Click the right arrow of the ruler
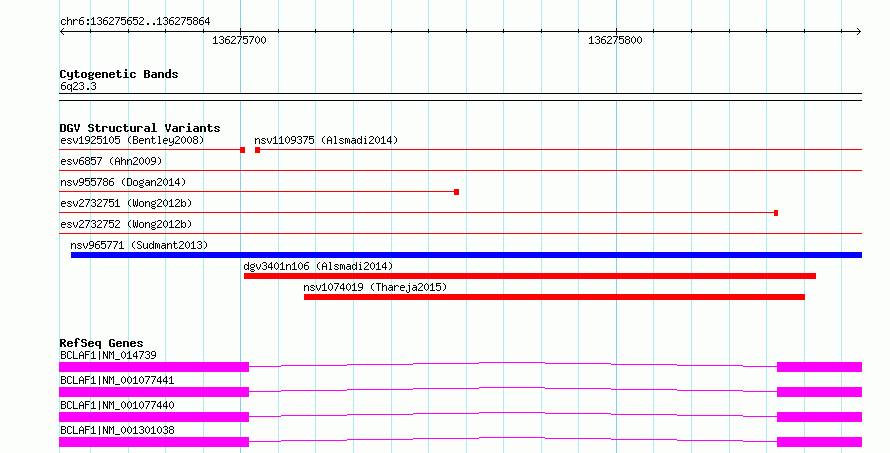The height and width of the screenshot is (453, 890). pyautogui.click(x=859, y=32)
